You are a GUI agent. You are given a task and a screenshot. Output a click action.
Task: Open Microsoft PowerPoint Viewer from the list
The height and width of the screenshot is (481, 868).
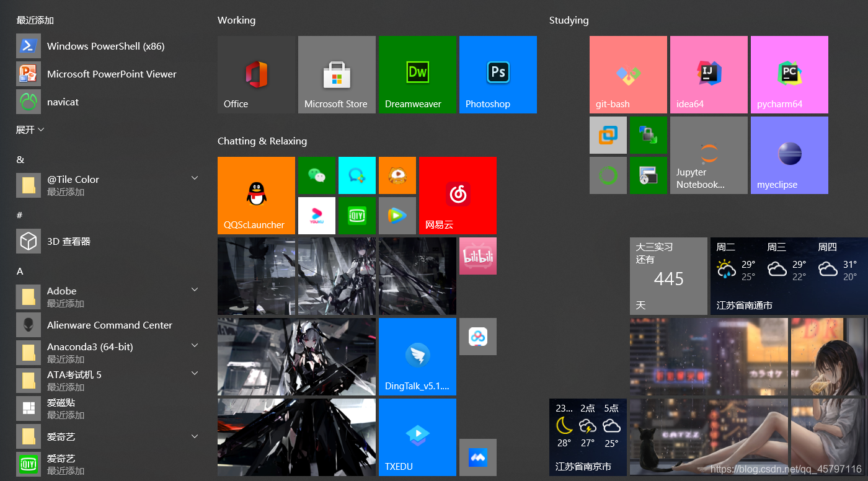point(108,74)
